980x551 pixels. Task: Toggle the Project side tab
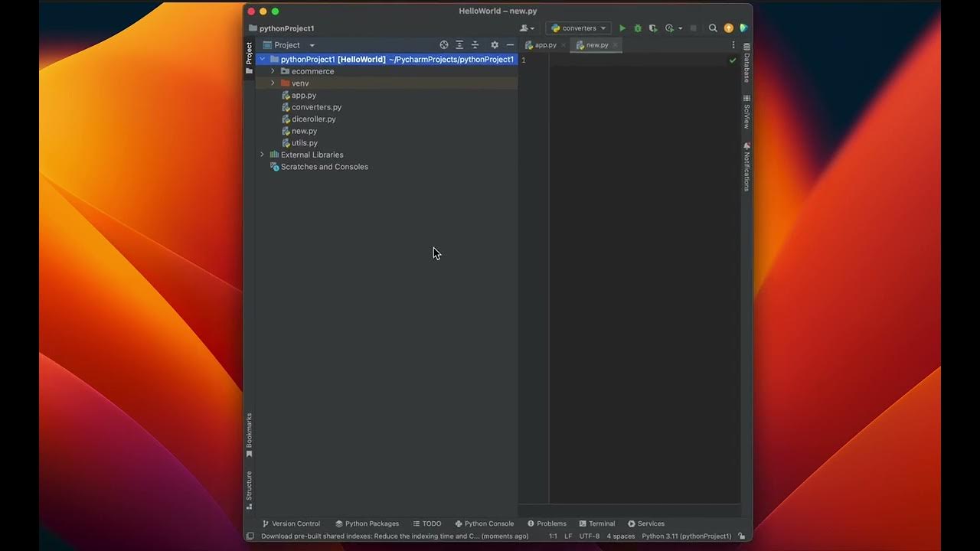pyautogui.click(x=249, y=58)
